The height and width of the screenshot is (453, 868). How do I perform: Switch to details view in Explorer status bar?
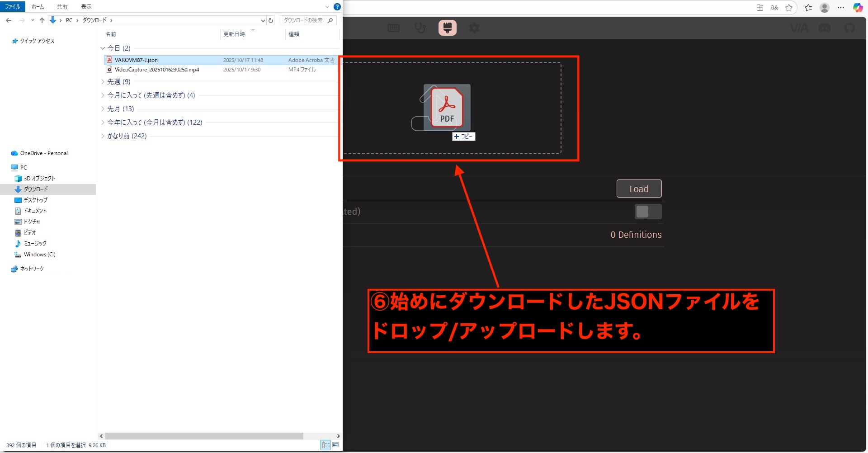pyautogui.click(x=325, y=445)
